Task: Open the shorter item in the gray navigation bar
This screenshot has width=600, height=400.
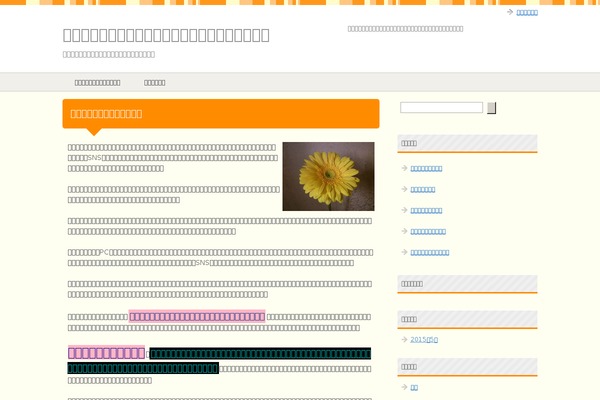Action: (x=155, y=83)
